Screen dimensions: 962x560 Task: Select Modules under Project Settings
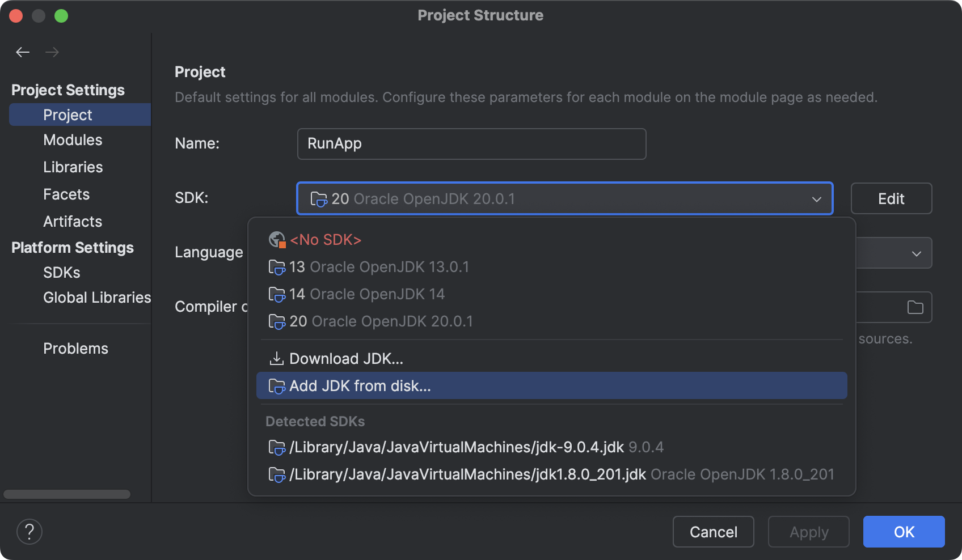click(73, 140)
